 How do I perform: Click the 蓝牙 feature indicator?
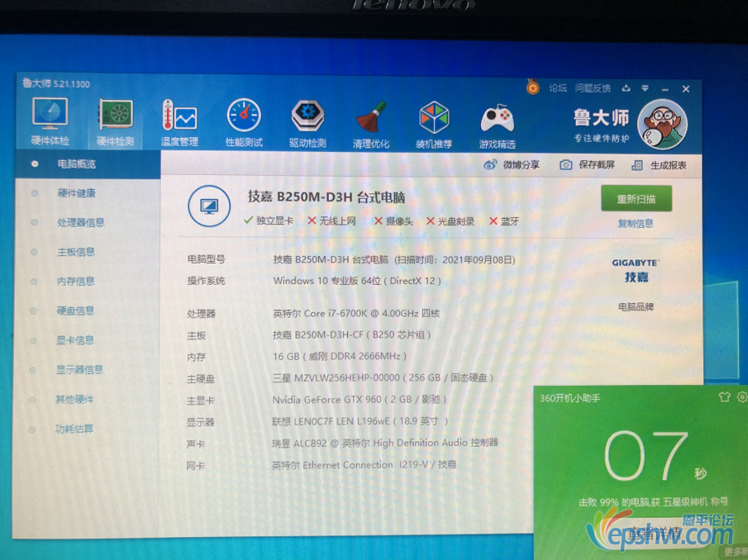tap(504, 221)
